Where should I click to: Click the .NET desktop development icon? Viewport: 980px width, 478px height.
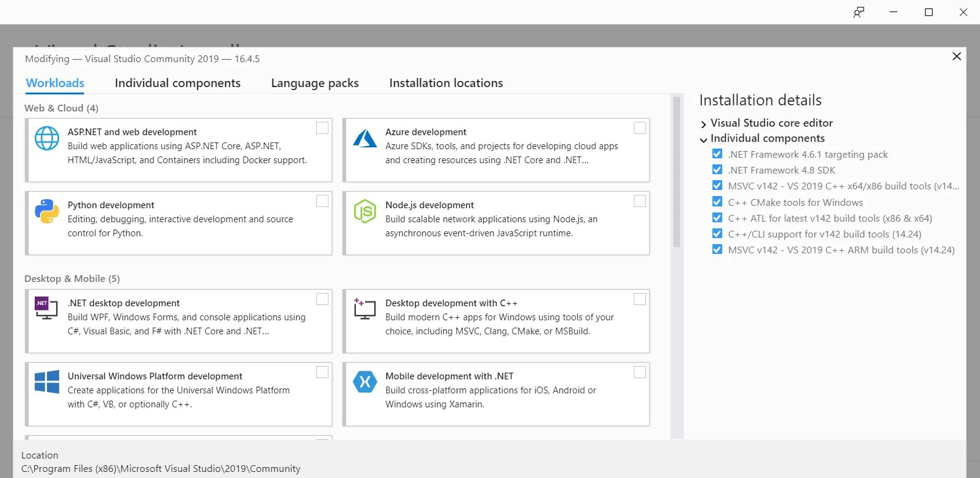46,309
